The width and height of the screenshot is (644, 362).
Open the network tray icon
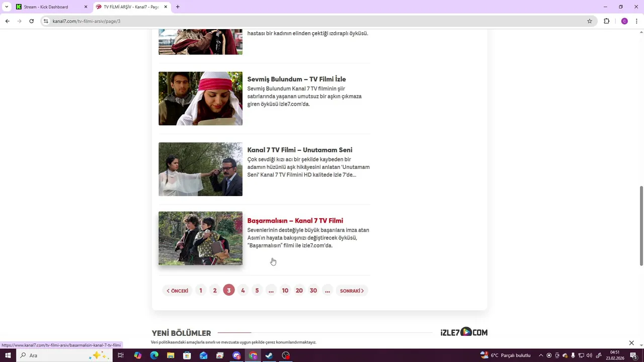(x=581, y=355)
